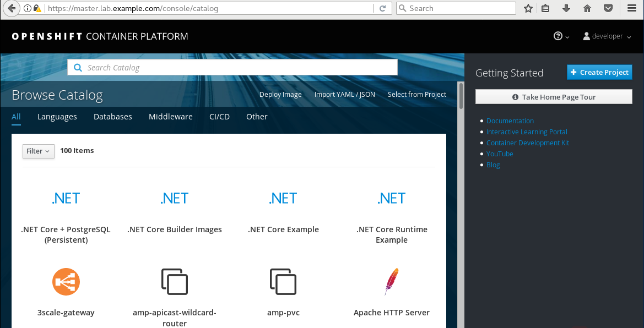Switch to the Languages tab
The width and height of the screenshot is (644, 328).
(x=57, y=117)
